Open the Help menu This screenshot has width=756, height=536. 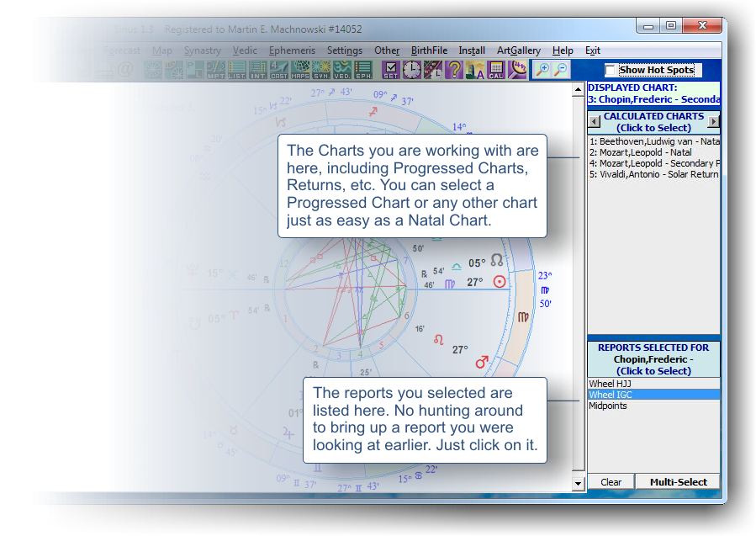(x=563, y=50)
